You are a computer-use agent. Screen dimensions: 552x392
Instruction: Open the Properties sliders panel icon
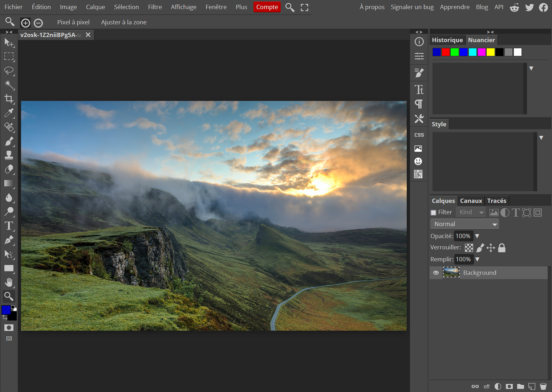tap(419, 56)
